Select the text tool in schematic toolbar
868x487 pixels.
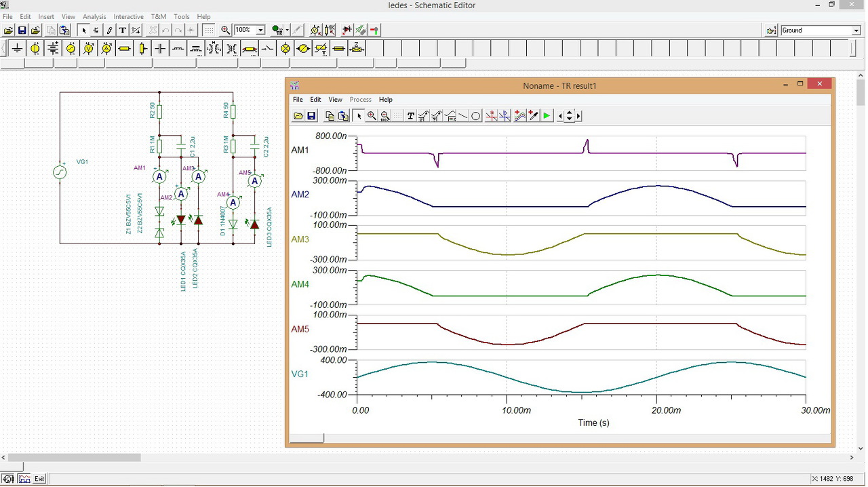pos(122,31)
